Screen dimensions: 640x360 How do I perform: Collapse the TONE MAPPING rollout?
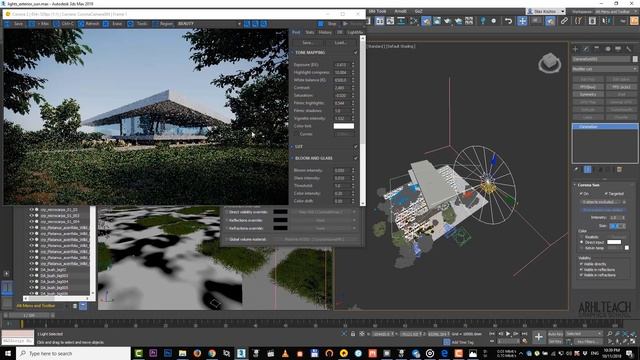[x=292, y=53]
